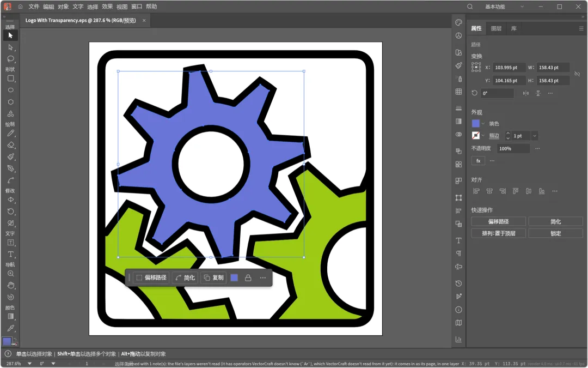The image size is (588, 368).
Task: Open the brushes panel icon
Action: tap(458, 66)
